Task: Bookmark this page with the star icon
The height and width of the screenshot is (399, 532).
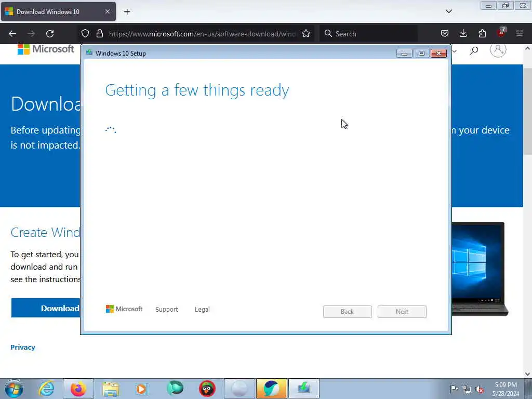Action: 306,33
